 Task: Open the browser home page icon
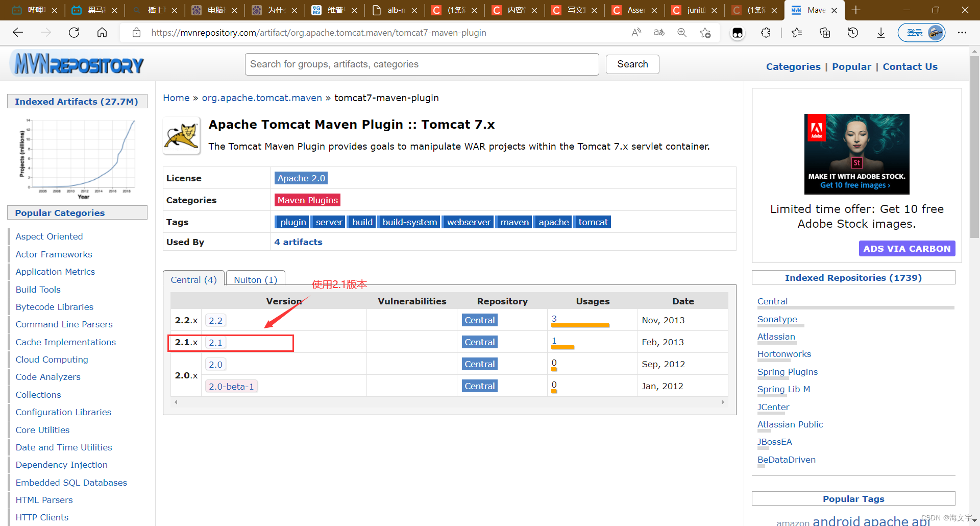pos(102,33)
